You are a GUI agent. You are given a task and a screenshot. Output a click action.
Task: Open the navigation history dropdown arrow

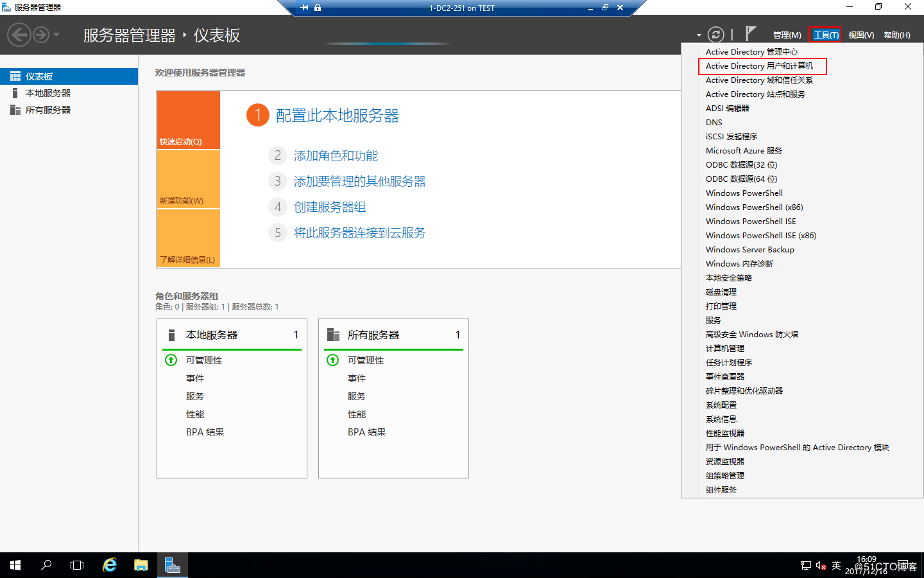56,35
